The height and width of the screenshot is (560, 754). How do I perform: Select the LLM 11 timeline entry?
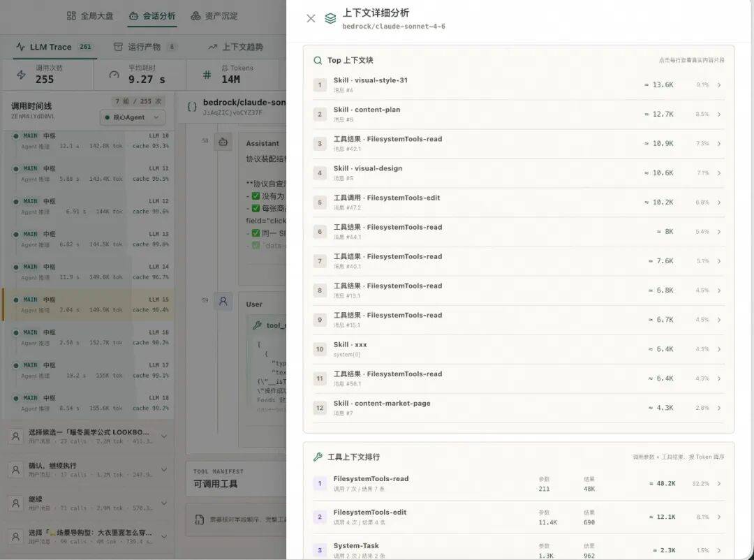coord(89,173)
